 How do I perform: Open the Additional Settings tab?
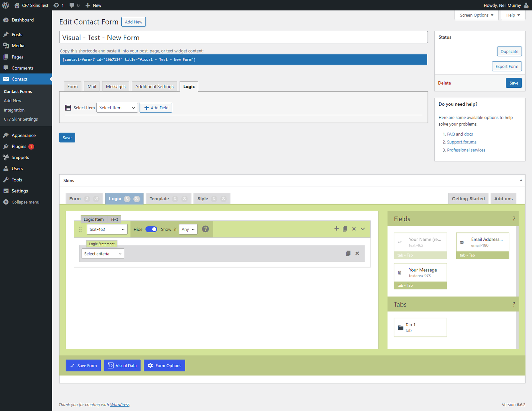click(x=154, y=87)
